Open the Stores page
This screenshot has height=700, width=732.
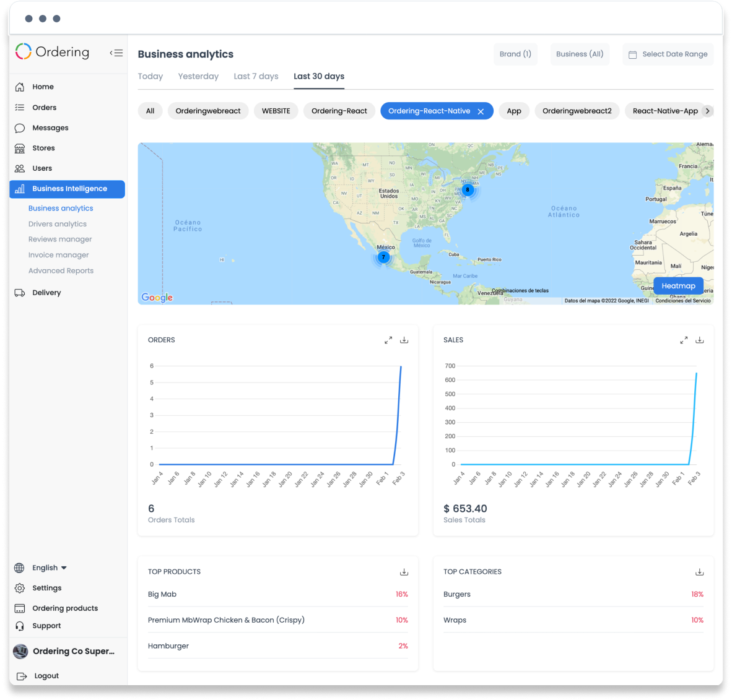43,148
